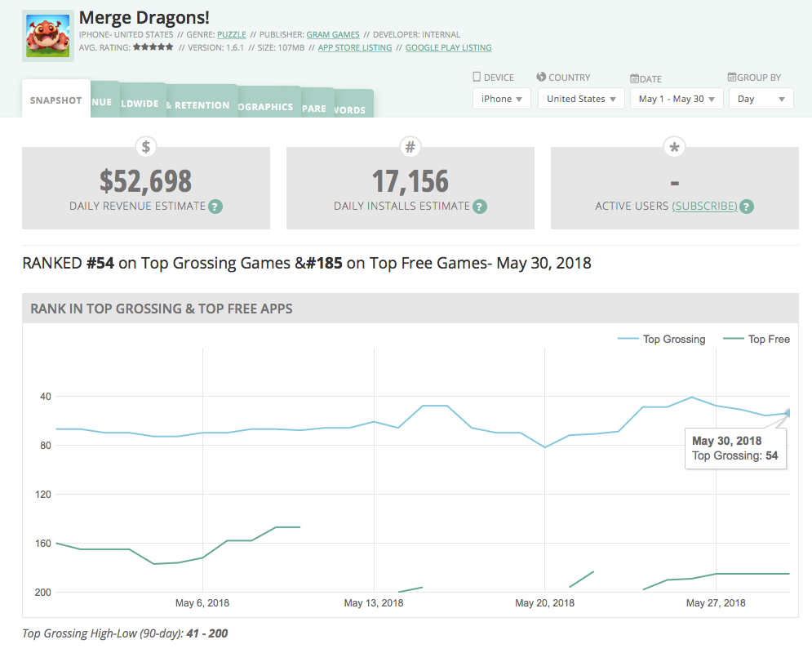
Task: Click the Merge Dragons app icon
Action: pyautogui.click(x=47, y=36)
